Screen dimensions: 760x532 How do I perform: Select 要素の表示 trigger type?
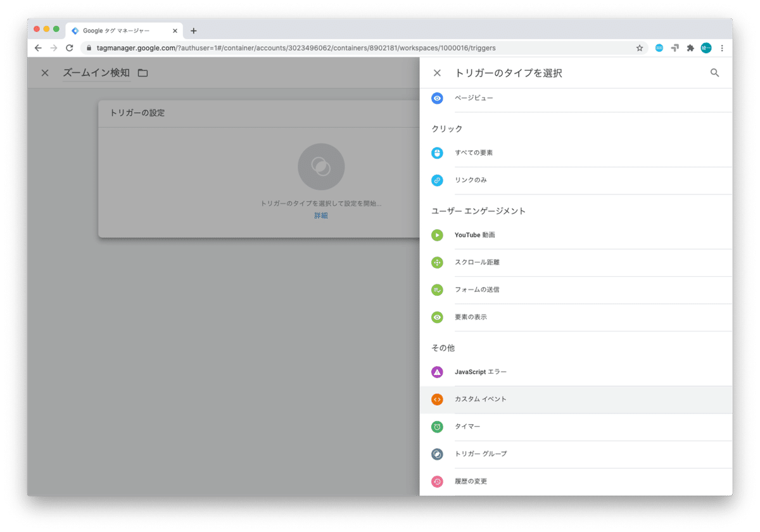(576, 317)
